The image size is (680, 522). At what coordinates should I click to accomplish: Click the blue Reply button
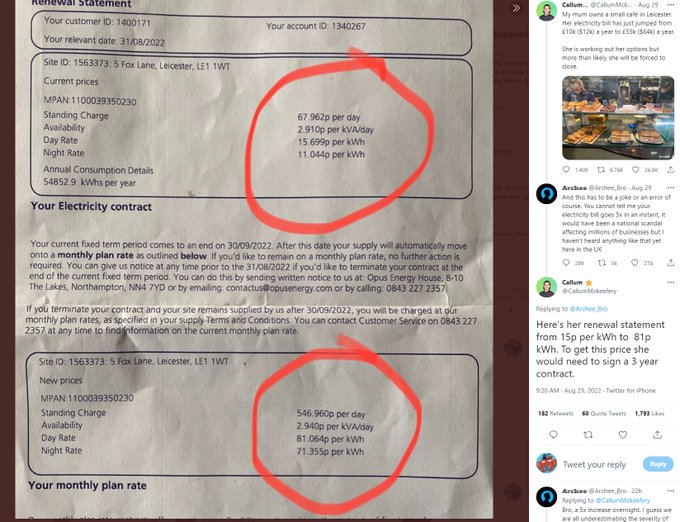click(658, 464)
